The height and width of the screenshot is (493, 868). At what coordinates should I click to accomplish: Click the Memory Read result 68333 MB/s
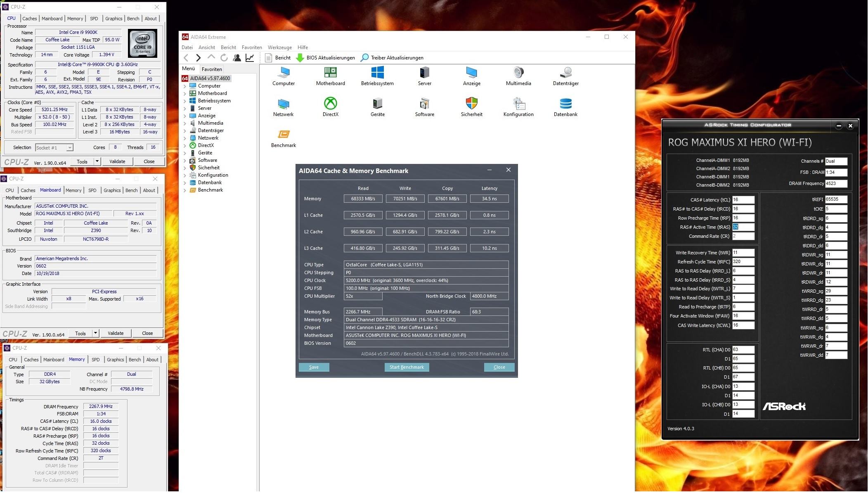pyautogui.click(x=363, y=199)
